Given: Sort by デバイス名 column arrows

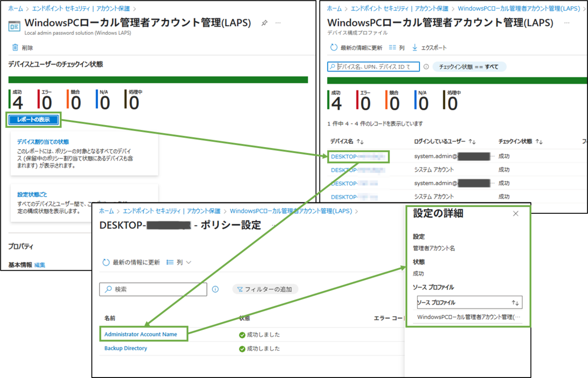Looking at the screenshot, I should point(360,141).
